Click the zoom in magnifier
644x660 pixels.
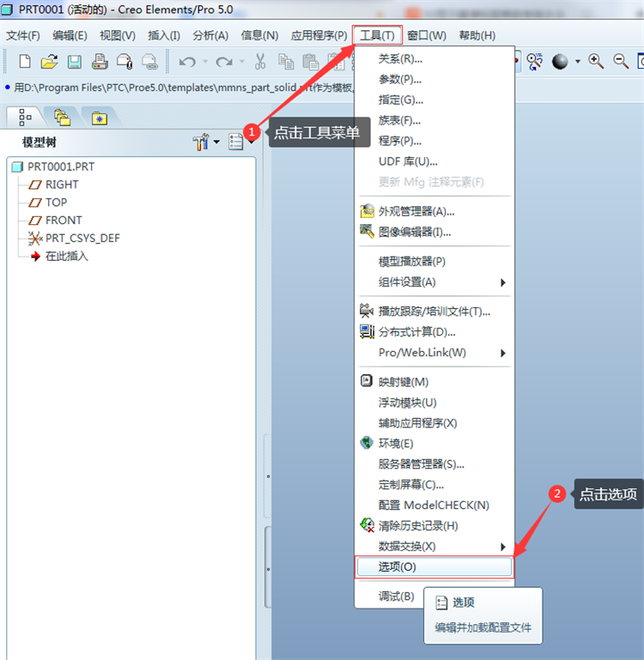[x=596, y=62]
